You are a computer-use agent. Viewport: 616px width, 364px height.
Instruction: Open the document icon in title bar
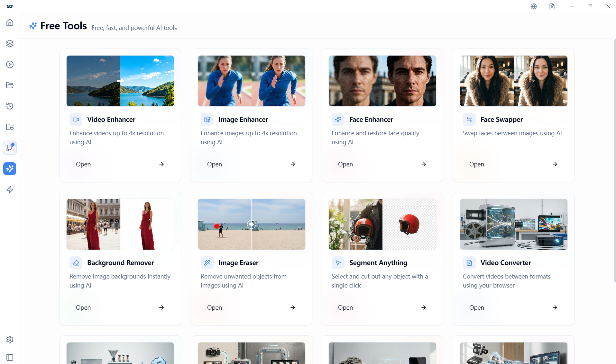point(552,6)
